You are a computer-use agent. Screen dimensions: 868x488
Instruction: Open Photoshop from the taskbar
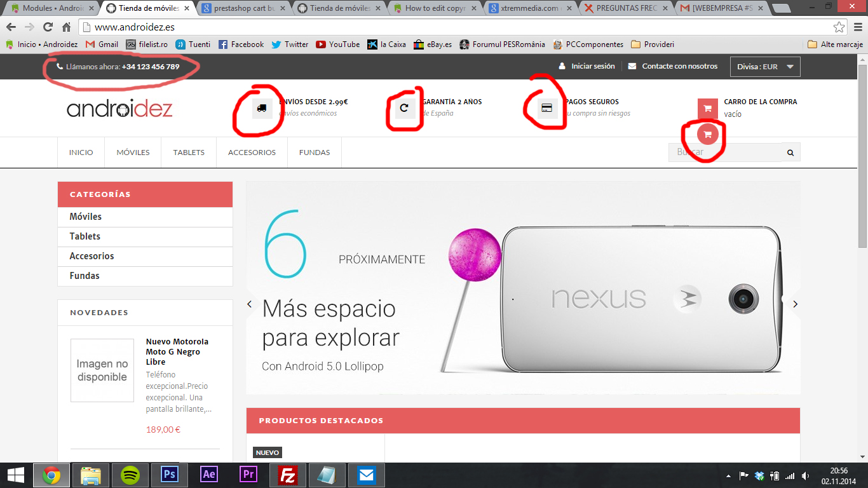[170, 475]
